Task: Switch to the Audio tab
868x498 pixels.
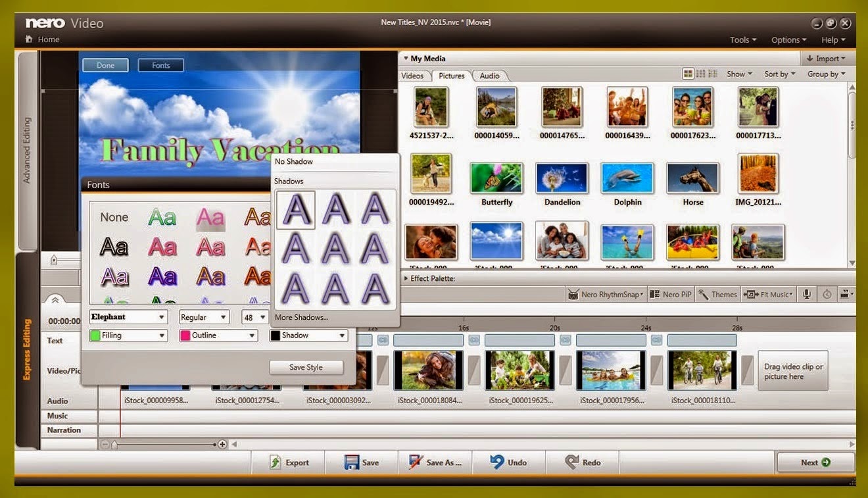Action: coord(489,76)
